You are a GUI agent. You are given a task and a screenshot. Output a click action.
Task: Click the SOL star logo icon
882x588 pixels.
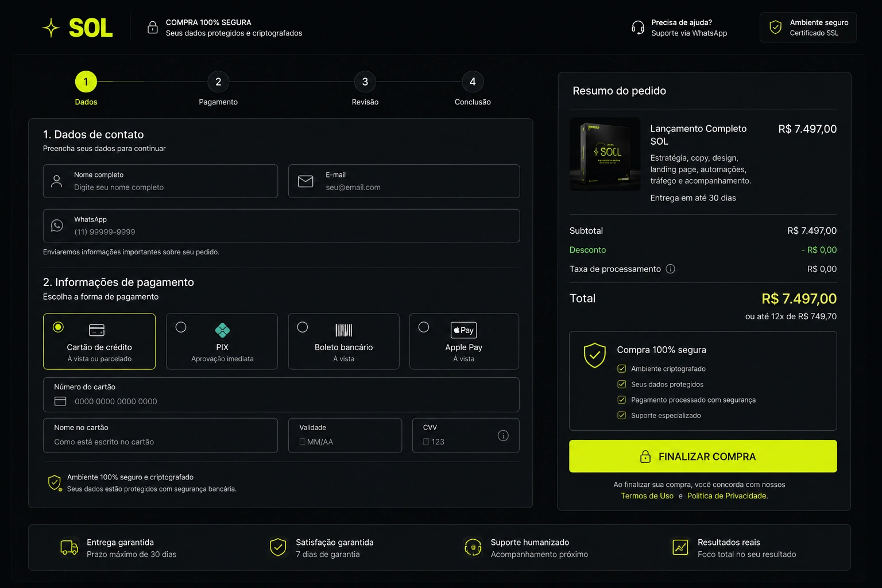pyautogui.click(x=51, y=28)
